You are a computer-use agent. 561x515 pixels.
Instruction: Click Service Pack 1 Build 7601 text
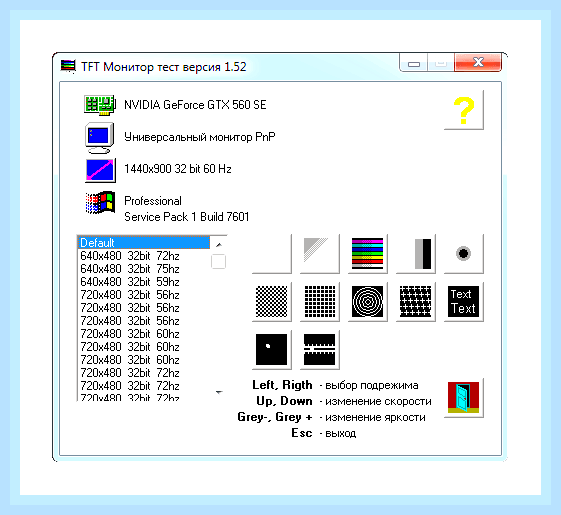[186, 217]
